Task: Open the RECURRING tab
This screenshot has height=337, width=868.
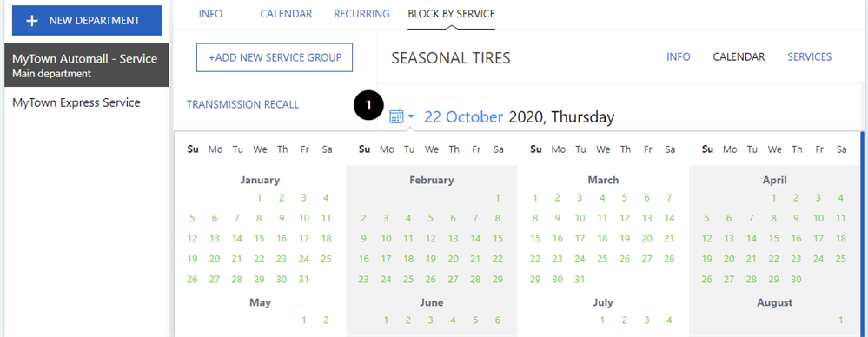Action: (361, 13)
